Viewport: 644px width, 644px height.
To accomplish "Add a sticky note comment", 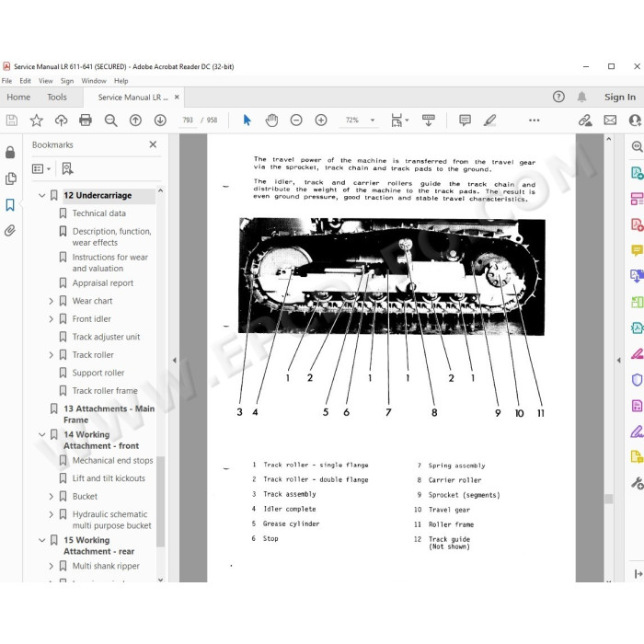I will click(x=465, y=120).
